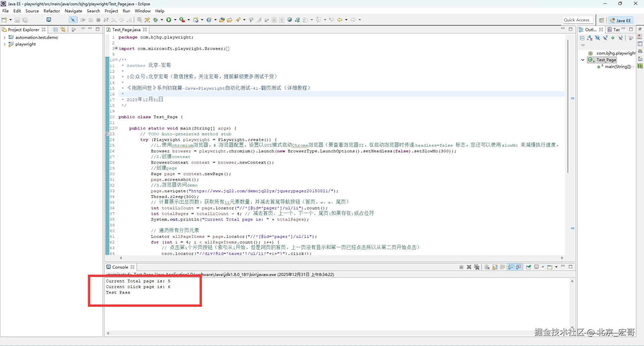
Task: Toggle Hide Static Fields and Methods in Outline
Action: pyautogui.click(x=605, y=38)
